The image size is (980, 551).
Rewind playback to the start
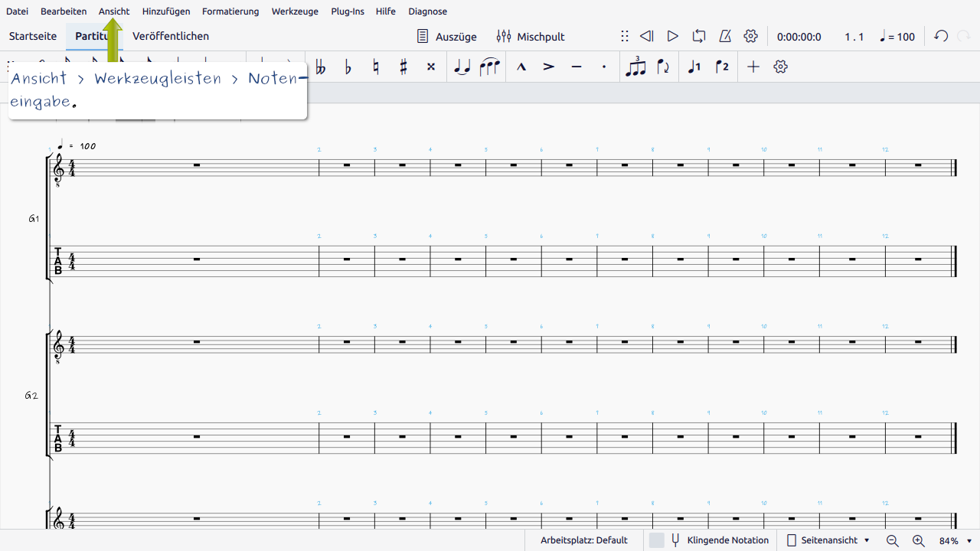(x=647, y=36)
